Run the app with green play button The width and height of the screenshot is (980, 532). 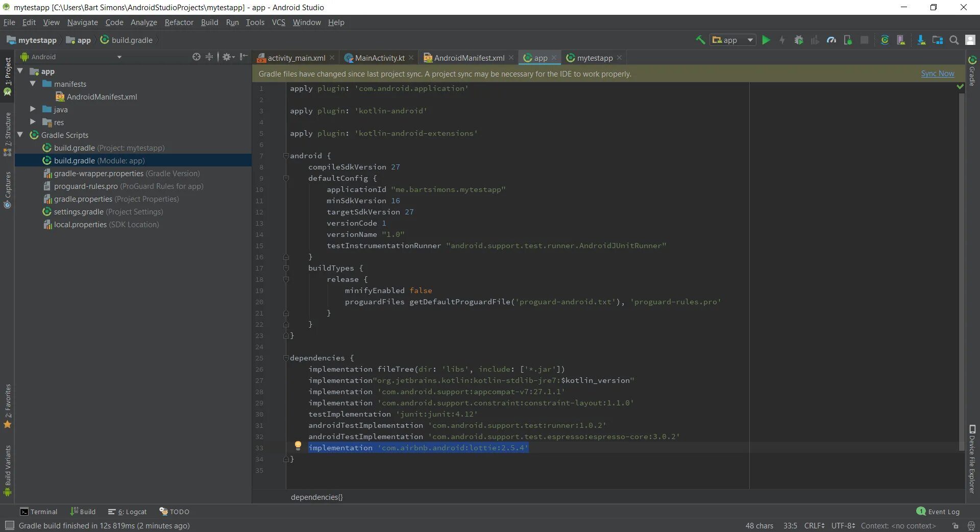click(x=766, y=40)
